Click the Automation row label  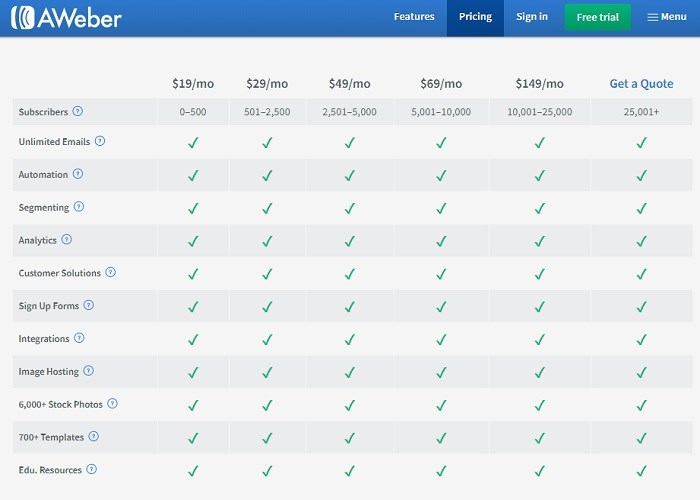tap(43, 175)
